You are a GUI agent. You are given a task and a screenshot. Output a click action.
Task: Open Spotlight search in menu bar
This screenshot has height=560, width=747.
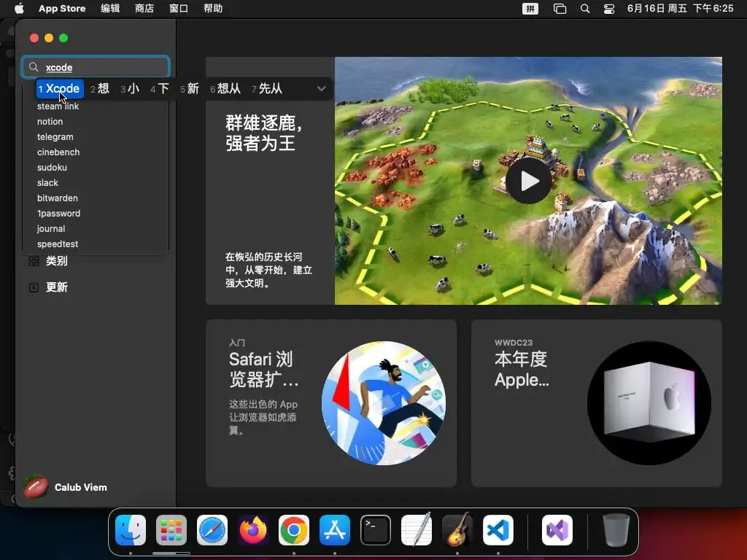click(585, 9)
